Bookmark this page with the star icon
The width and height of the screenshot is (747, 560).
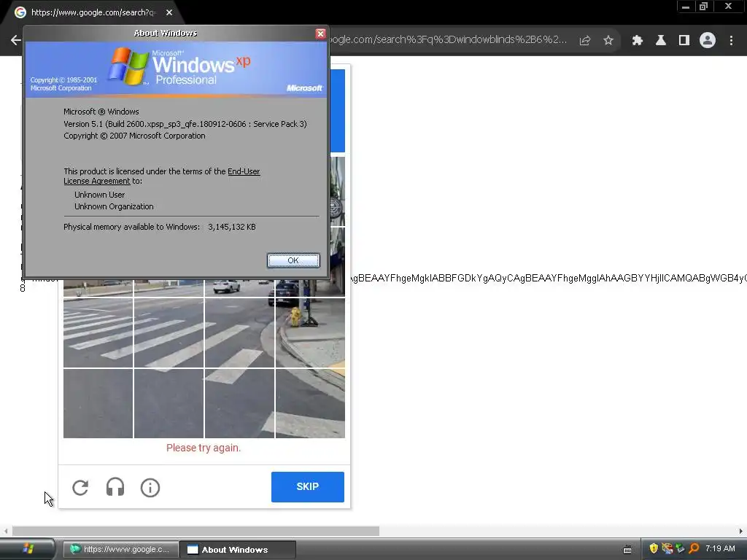pyautogui.click(x=608, y=41)
